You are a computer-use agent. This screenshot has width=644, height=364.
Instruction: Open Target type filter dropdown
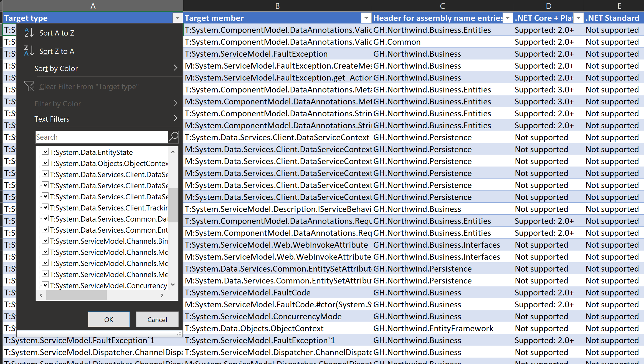point(178,18)
